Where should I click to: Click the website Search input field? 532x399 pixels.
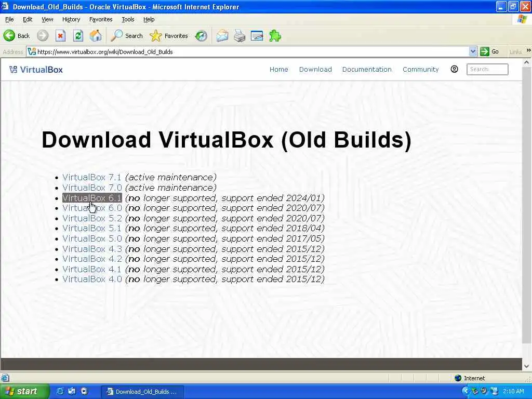point(487,69)
